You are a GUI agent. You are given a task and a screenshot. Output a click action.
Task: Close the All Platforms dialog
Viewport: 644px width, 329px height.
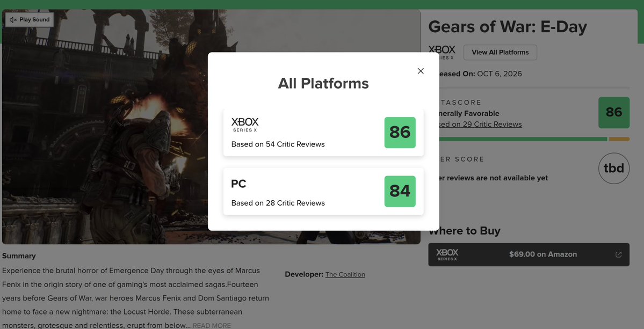point(420,71)
